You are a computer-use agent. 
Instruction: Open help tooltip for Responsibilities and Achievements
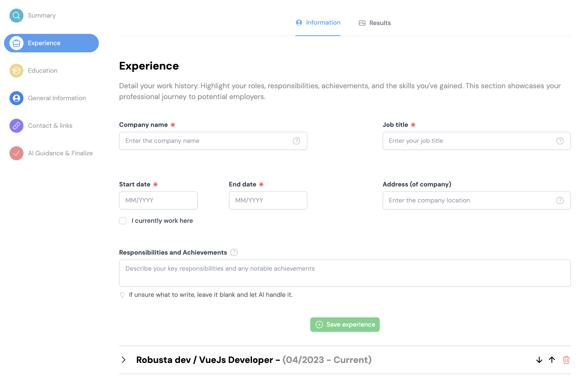click(x=234, y=252)
